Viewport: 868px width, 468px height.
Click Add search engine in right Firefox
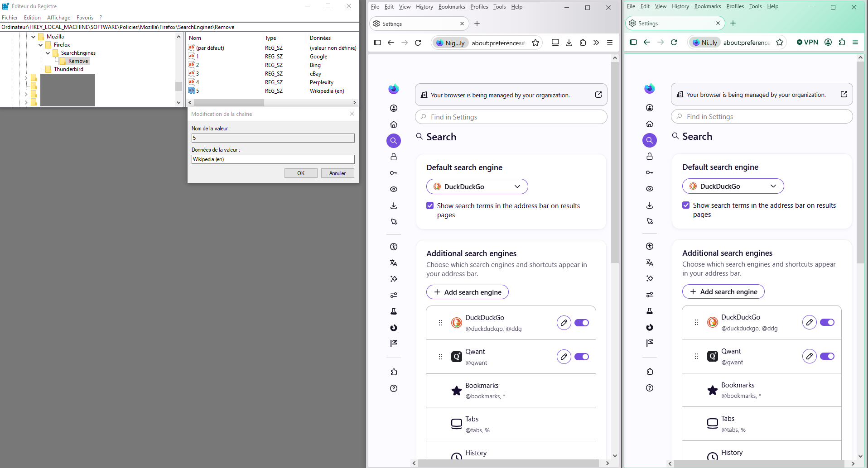(723, 291)
